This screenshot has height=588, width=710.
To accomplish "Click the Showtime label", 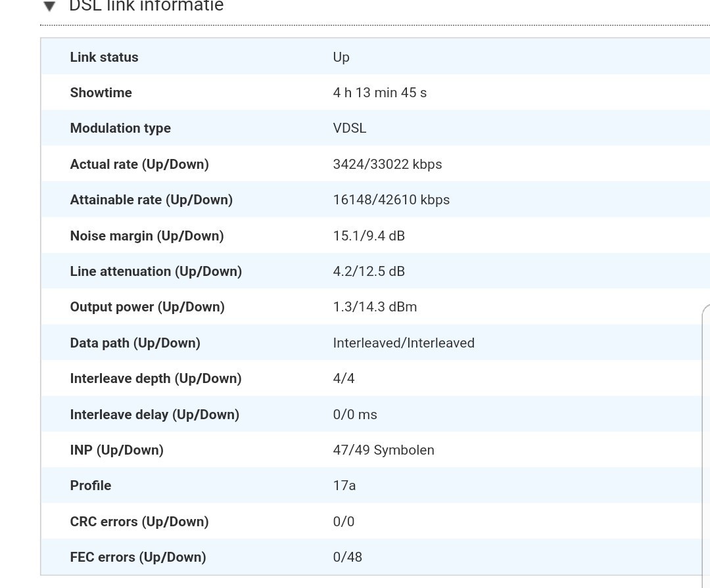I will (101, 93).
